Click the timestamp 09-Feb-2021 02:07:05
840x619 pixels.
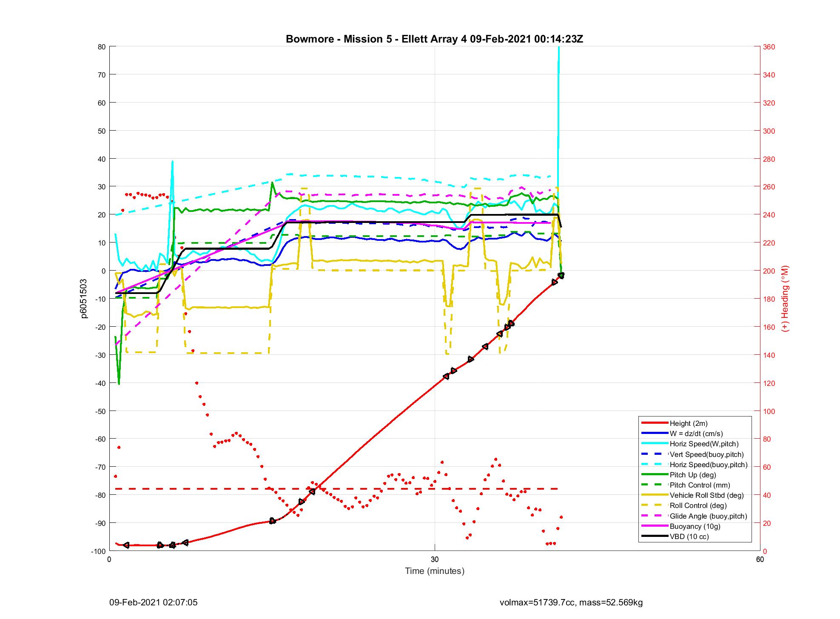tap(154, 602)
